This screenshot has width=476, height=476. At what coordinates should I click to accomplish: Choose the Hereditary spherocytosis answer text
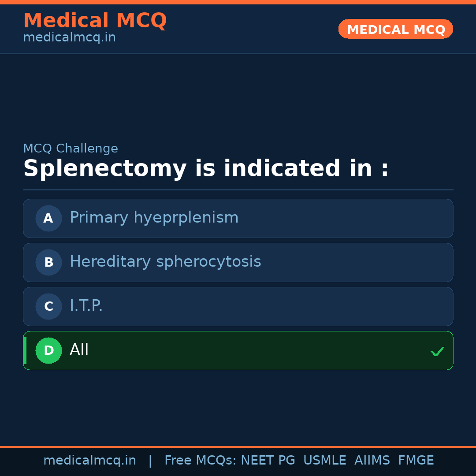pos(165,262)
